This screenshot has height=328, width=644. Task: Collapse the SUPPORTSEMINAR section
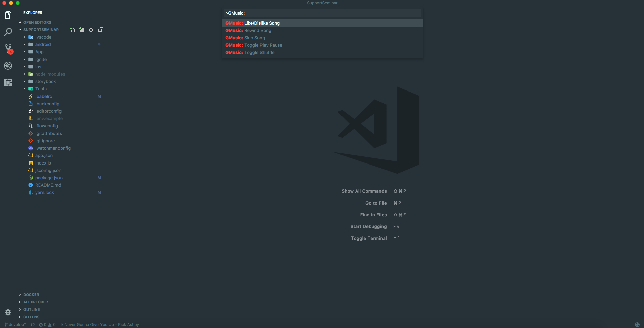pos(41,30)
